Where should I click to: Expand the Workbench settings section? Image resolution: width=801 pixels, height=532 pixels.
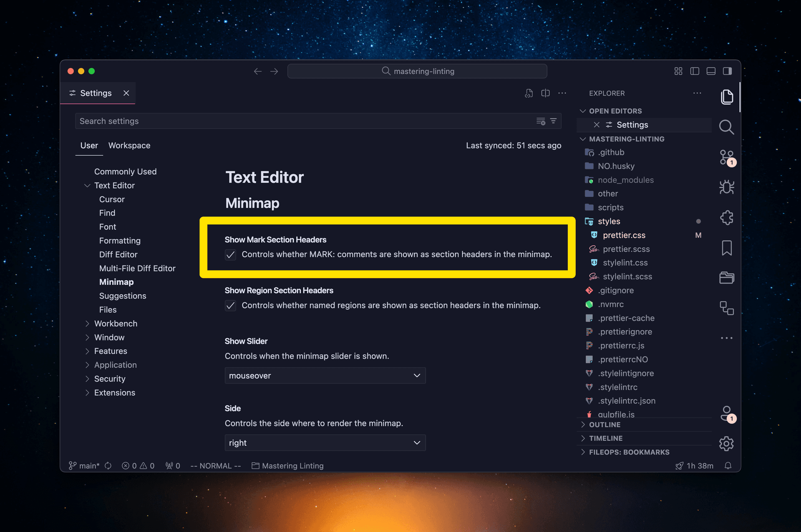(116, 323)
